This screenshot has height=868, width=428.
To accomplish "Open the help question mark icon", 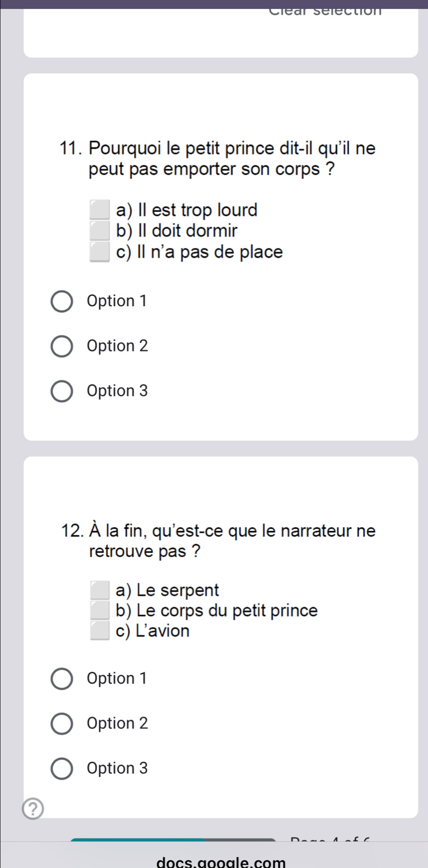I will point(33,808).
